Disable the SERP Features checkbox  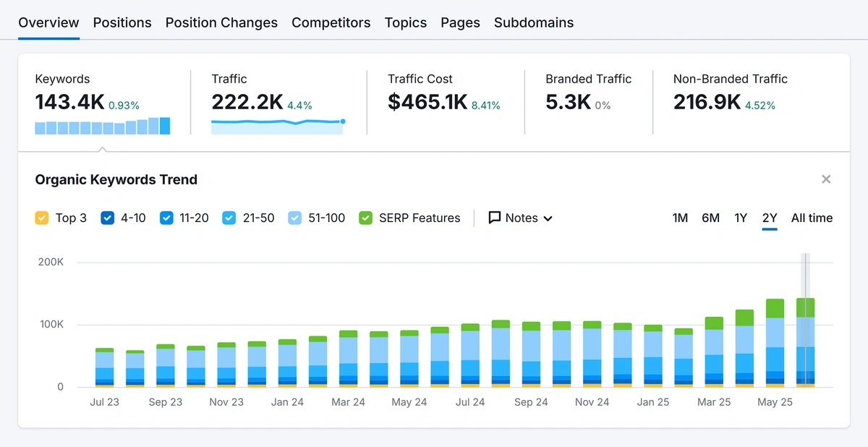pyautogui.click(x=366, y=218)
